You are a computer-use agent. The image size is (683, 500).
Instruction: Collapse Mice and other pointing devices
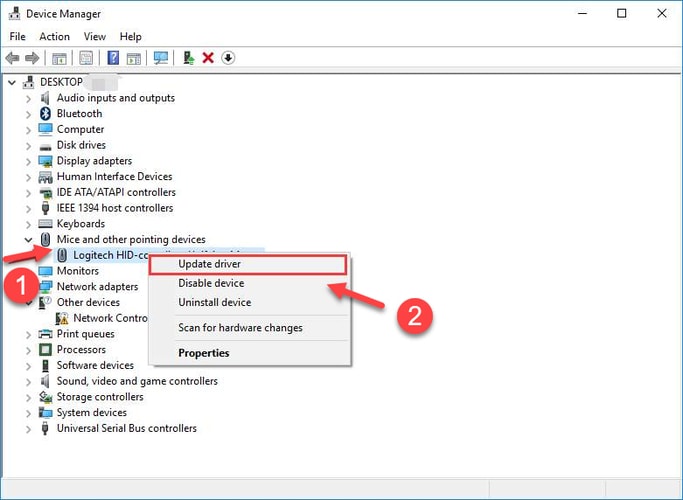[28, 240]
